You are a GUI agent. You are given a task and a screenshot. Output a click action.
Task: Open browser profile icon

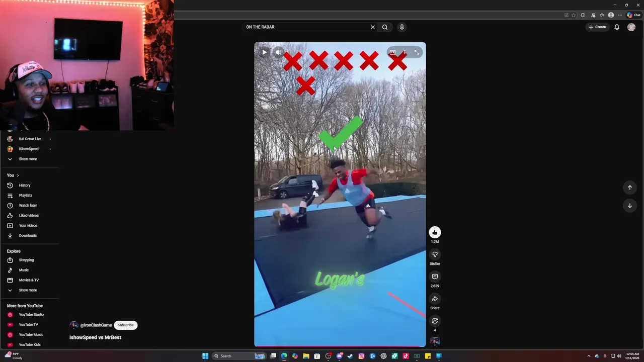pyautogui.click(x=611, y=15)
